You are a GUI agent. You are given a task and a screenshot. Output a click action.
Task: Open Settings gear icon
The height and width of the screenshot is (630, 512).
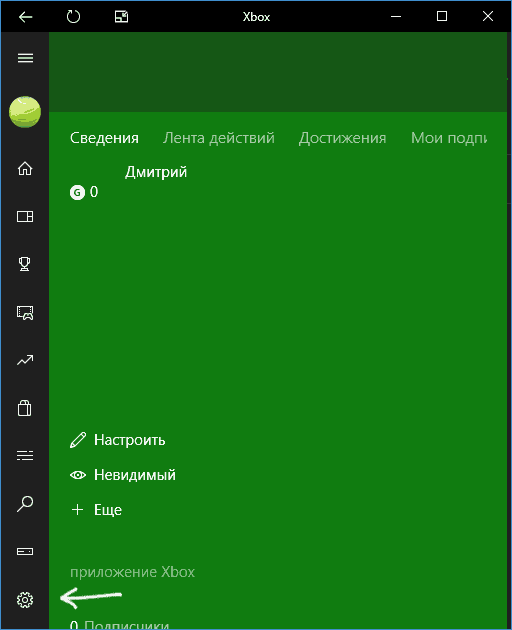pyautogui.click(x=25, y=600)
